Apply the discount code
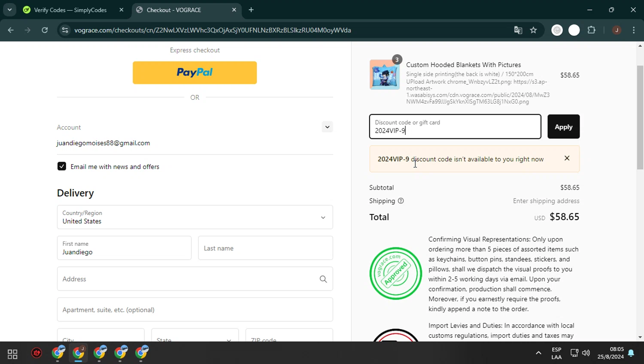The width and height of the screenshot is (644, 364). point(563,127)
